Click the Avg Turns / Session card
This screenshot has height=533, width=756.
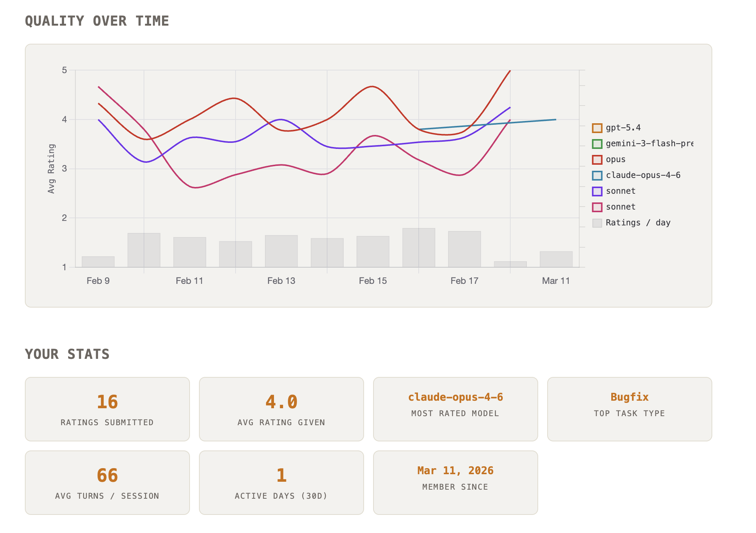[107, 482]
